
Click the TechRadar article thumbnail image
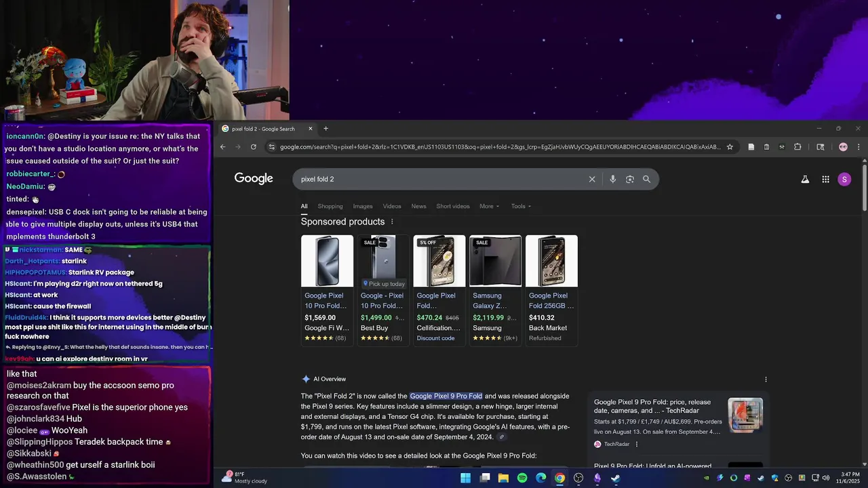745,415
